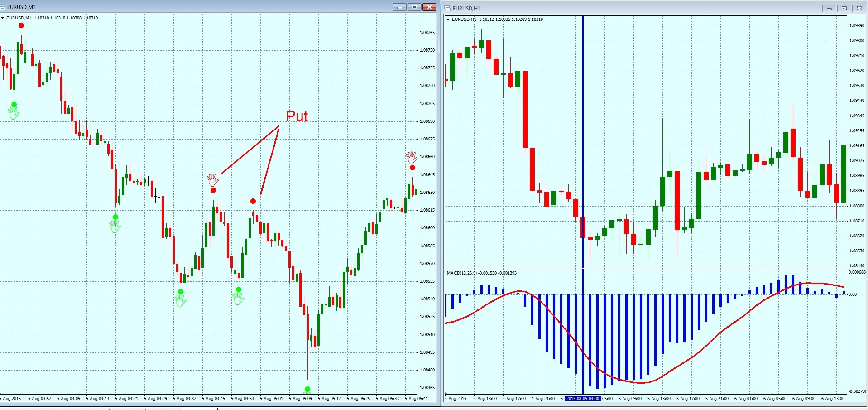Expand the EURUSD,H1 chart label dropdown triangle
This screenshot has height=410, width=868.
(x=448, y=19)
